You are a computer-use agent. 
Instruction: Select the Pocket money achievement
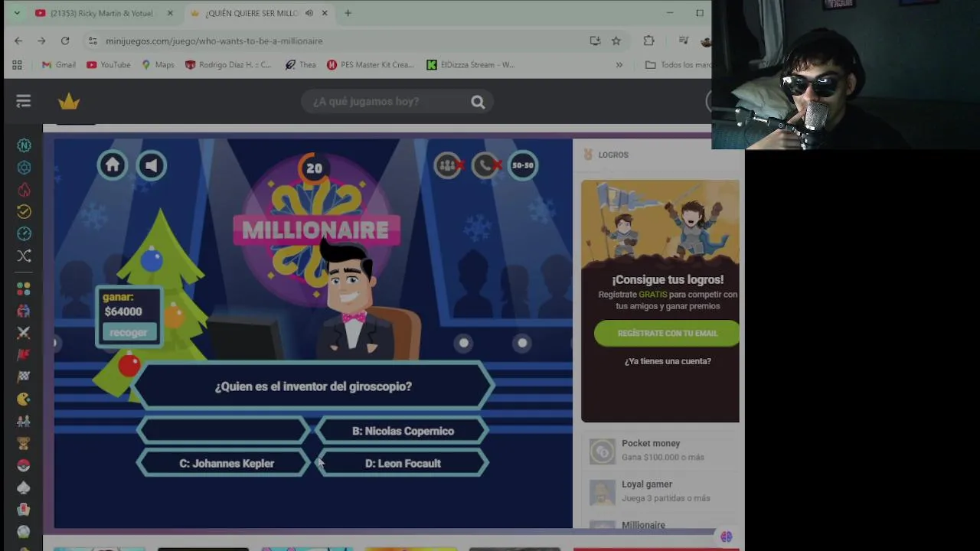(x=660, y=451)
